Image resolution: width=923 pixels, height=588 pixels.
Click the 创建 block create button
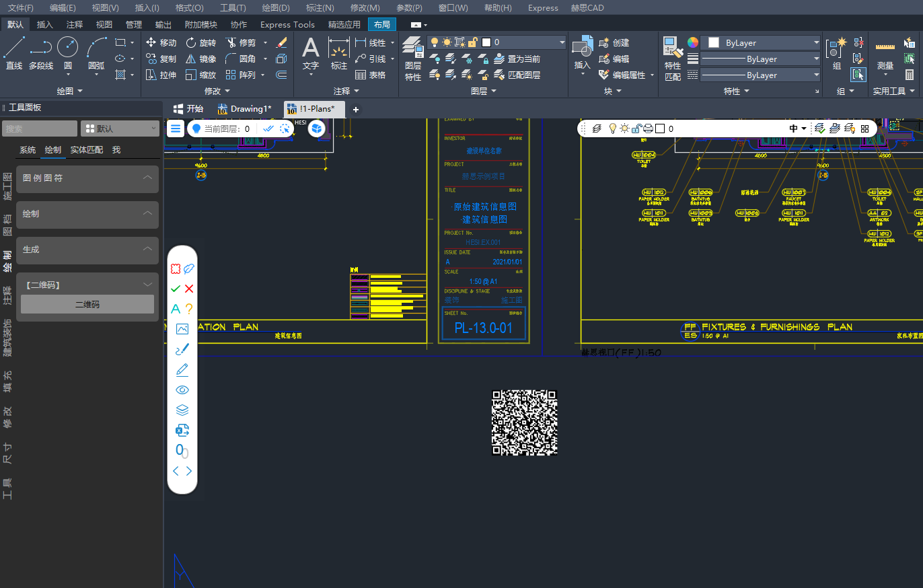pyautogui.click(x=614, y=42)
